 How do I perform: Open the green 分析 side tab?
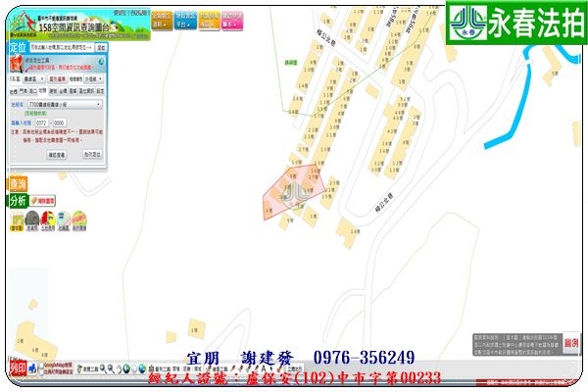point(18,201)
